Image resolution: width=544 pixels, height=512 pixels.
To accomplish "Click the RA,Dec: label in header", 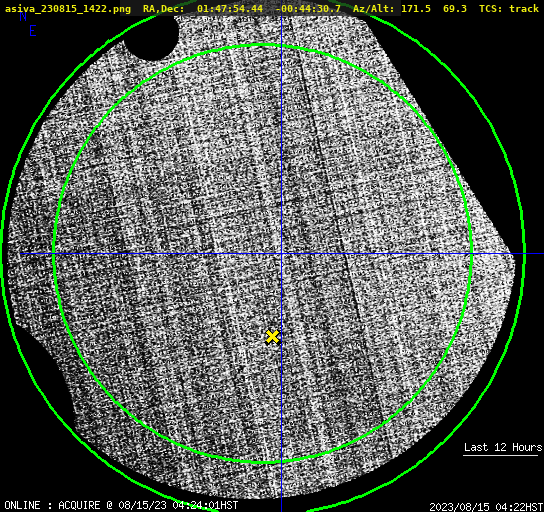I will pyautogui.click(x=163, y=9).
